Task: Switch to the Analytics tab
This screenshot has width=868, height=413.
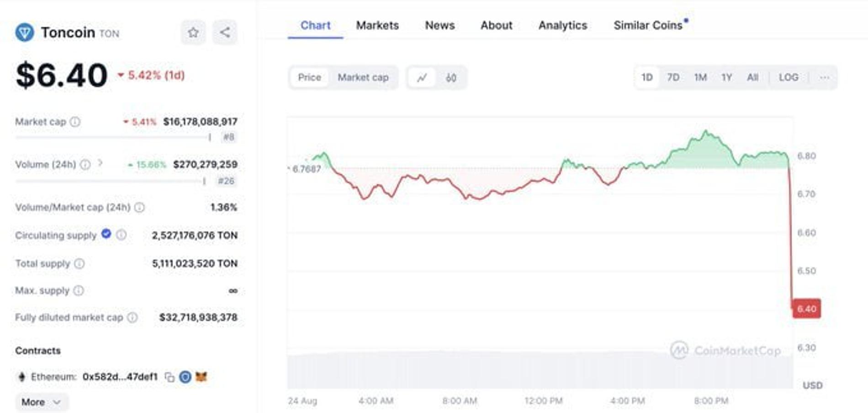Action: click(562, 26)
